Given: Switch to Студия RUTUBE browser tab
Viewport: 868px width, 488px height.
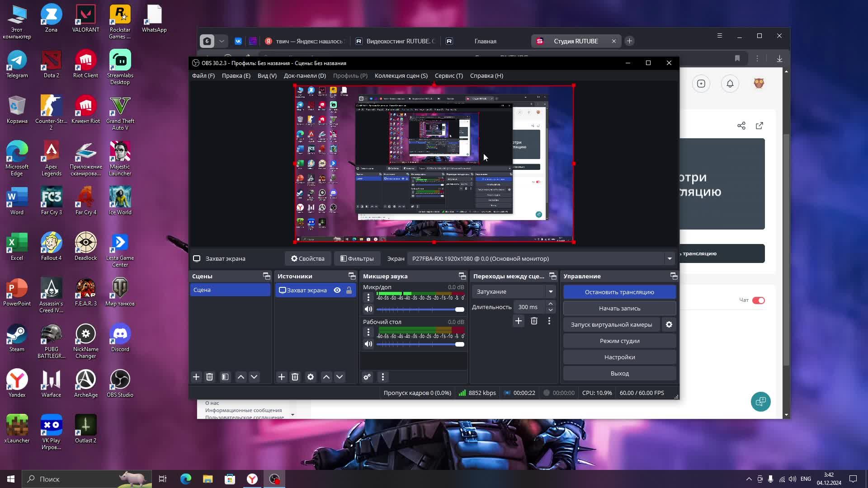Looking at the screenshot, I should click(575, 41).
